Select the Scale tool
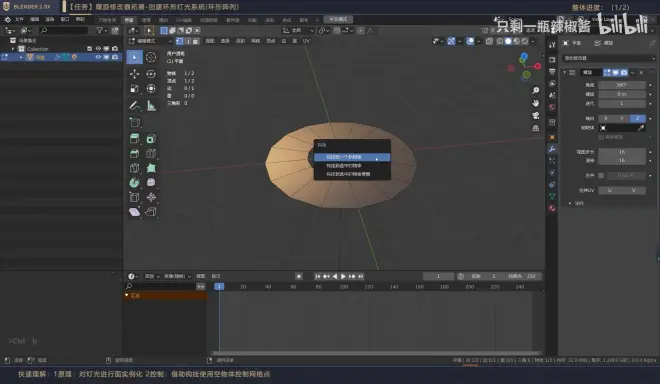 134,88
